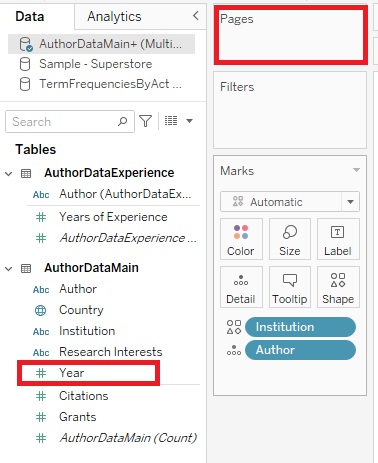Screen dimensions: 378x463
Task: Click the search magnifier icon
Action: point(123,121)
